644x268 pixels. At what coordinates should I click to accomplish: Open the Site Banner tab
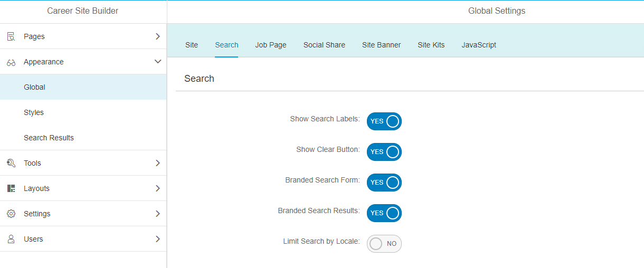[x=381, y=45]
